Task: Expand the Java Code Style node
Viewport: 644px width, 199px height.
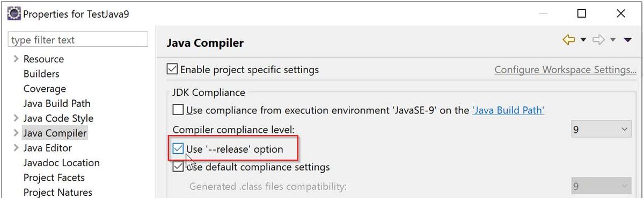Action: pyautogui.click(x=16, y=118)
